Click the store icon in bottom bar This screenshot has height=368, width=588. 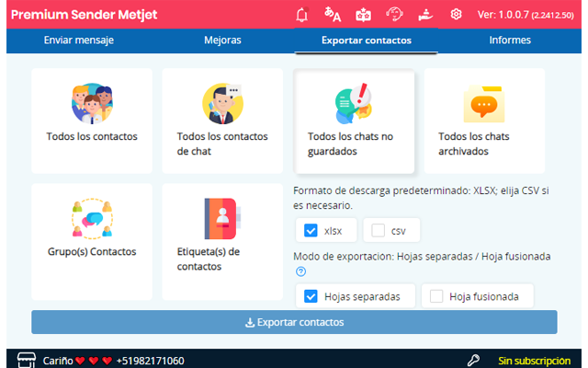(x=27, y=360)
